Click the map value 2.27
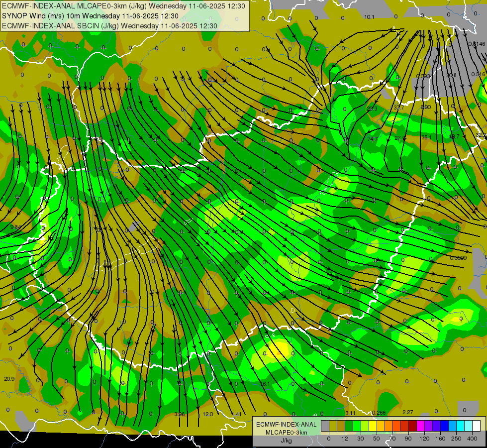This screenshot has height=448, width=487. click(408, 412)
